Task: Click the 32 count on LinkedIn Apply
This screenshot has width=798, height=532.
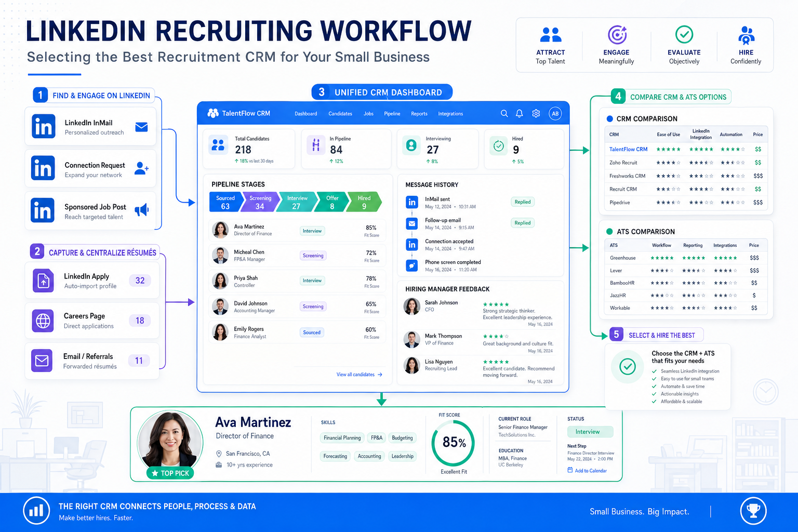Action: click(140, 281)
